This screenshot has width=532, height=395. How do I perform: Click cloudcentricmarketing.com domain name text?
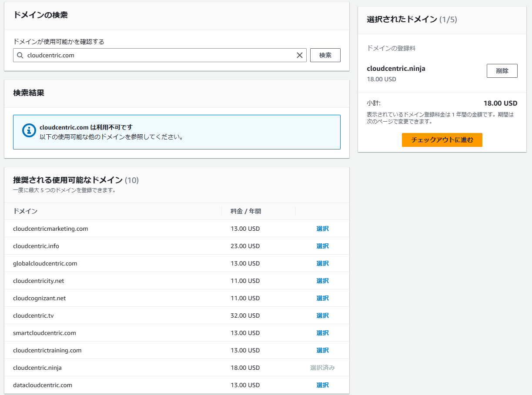50,229
